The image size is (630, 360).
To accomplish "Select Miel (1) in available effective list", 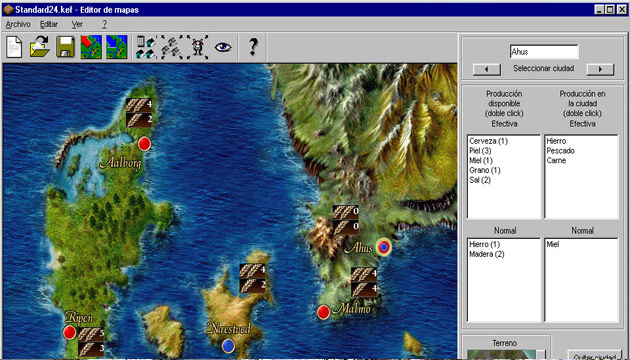I will [x=481, y=161].
